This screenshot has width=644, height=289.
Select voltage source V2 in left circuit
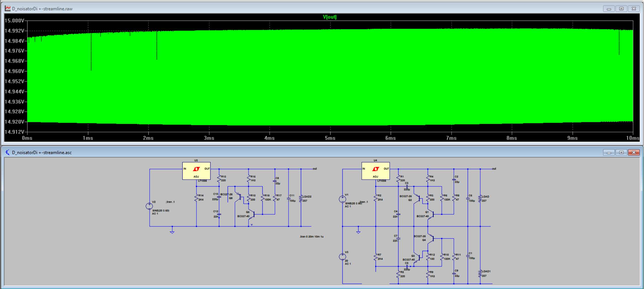(149, 206)
